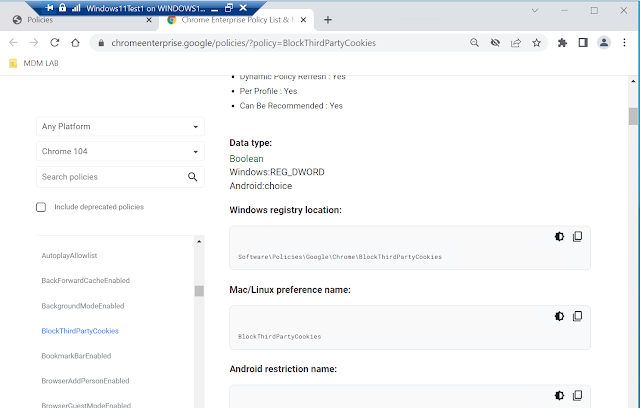Click the address bar URL
This screenshot has height=408, width=640.
click(243, 43)
